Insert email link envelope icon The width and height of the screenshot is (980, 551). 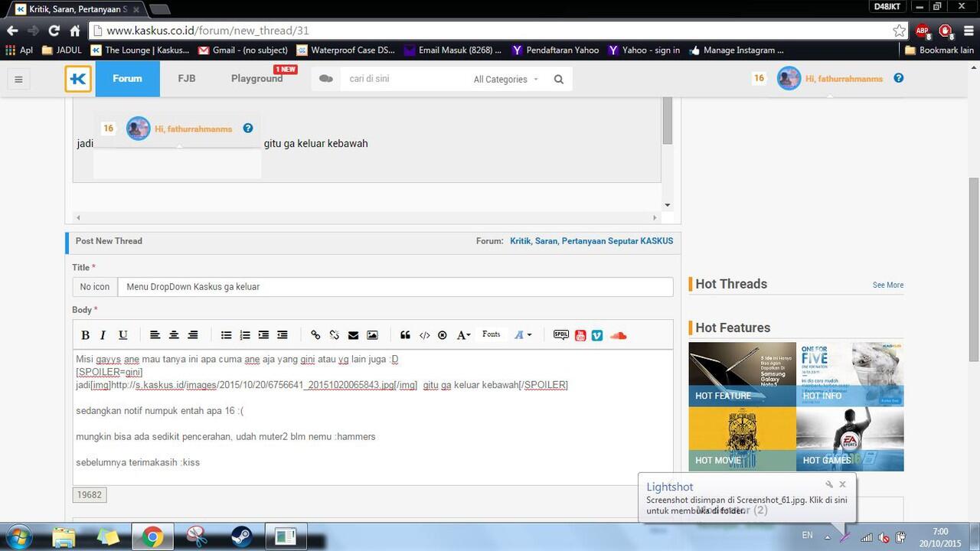(x=353, y=335)
